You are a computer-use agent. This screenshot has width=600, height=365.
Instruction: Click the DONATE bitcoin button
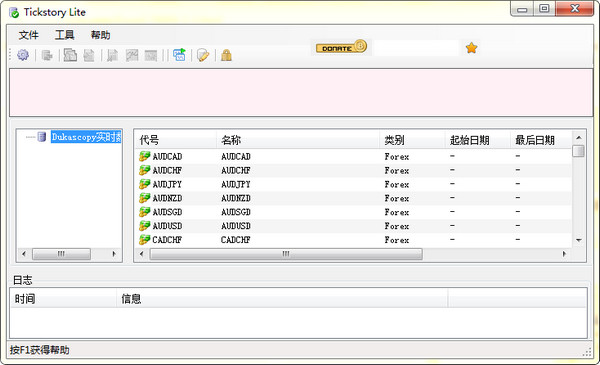pyautogui.click(x=341, y=47)
